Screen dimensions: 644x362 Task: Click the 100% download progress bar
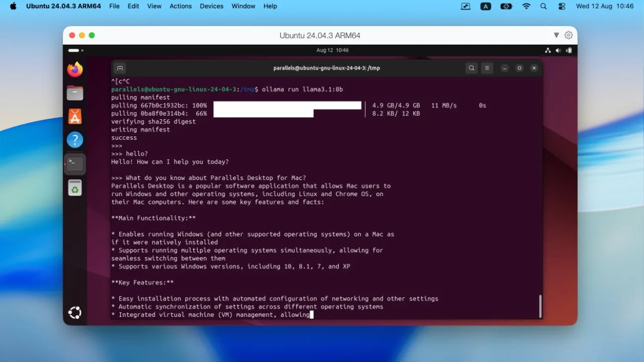click(x=287, y=105)
